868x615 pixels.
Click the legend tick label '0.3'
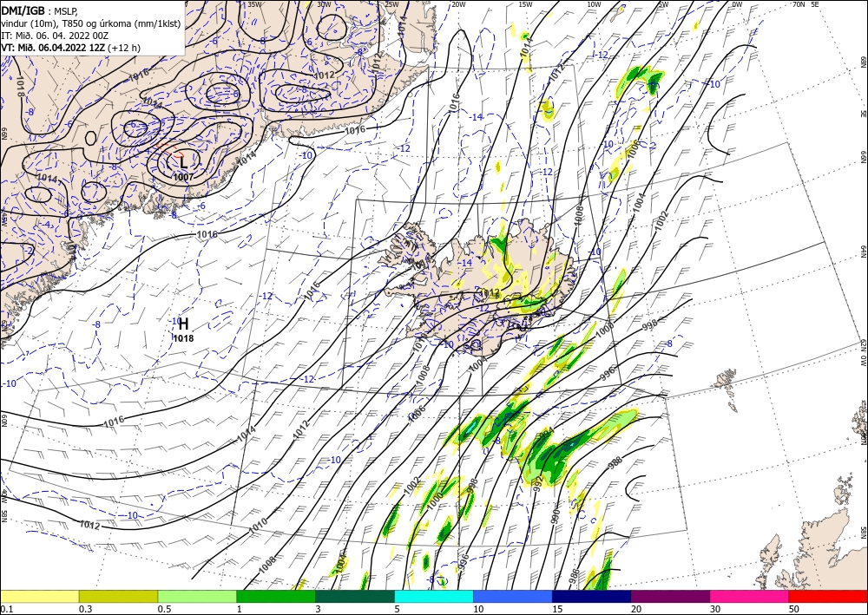click(86, 610)
